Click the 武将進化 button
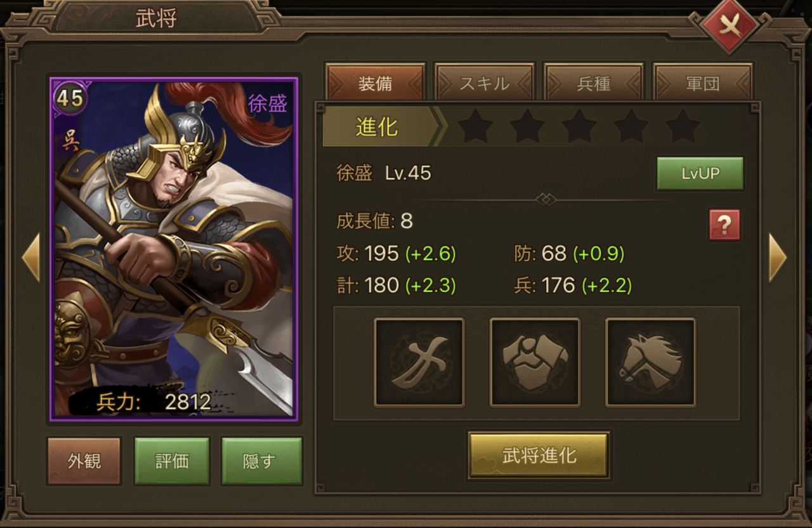812x528 pixels. point(539,455)
